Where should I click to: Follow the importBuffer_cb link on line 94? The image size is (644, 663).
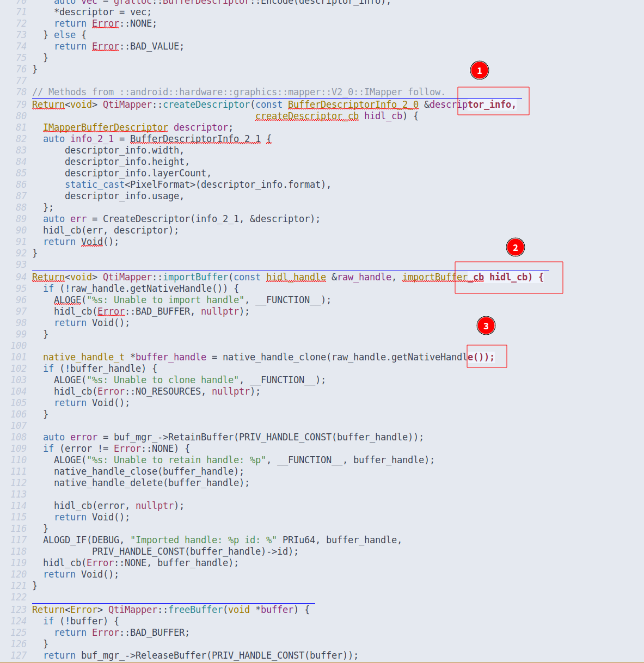[x=443, y=277]
